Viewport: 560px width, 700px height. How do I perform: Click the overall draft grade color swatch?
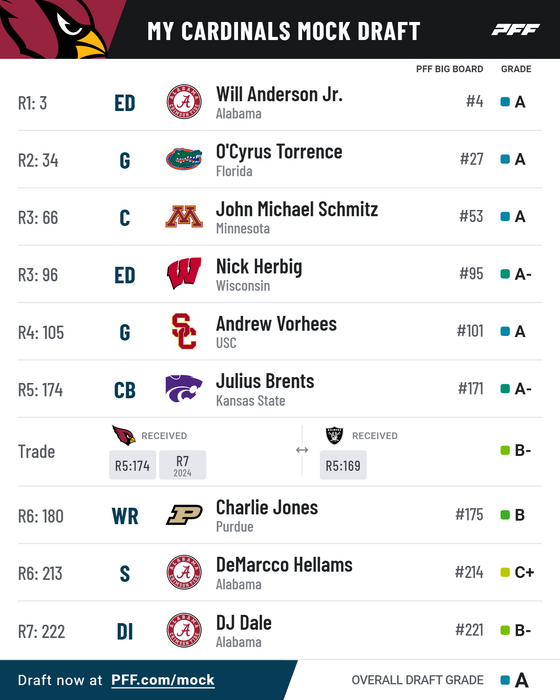tap(505, 680)
